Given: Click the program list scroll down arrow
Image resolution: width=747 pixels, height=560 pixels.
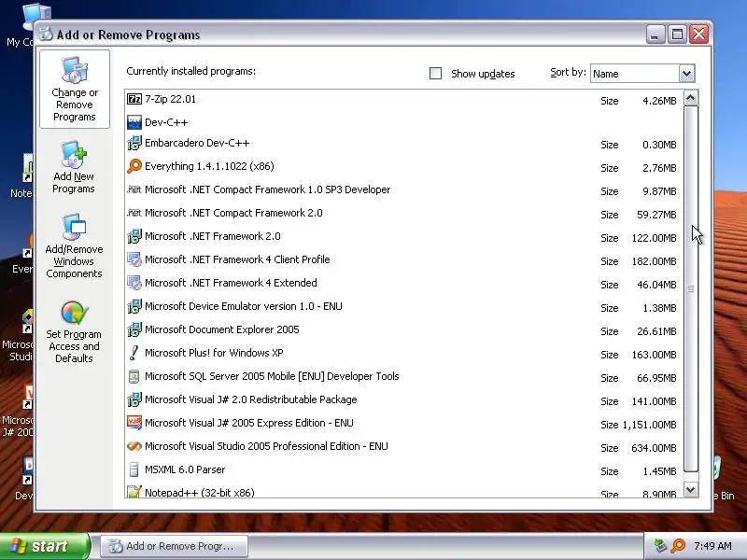Looking at the screenshot, I should tap(690, 489).
